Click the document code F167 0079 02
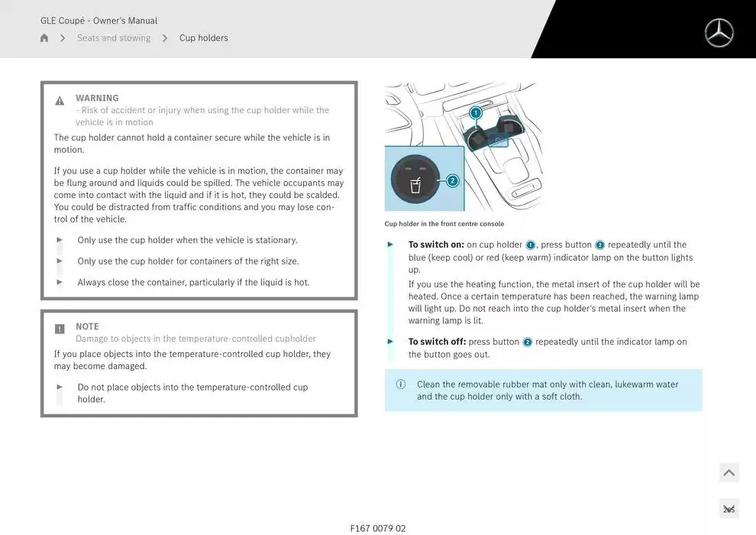The height and width of the screenshot is (535, 756). click(x=378, y=528)
